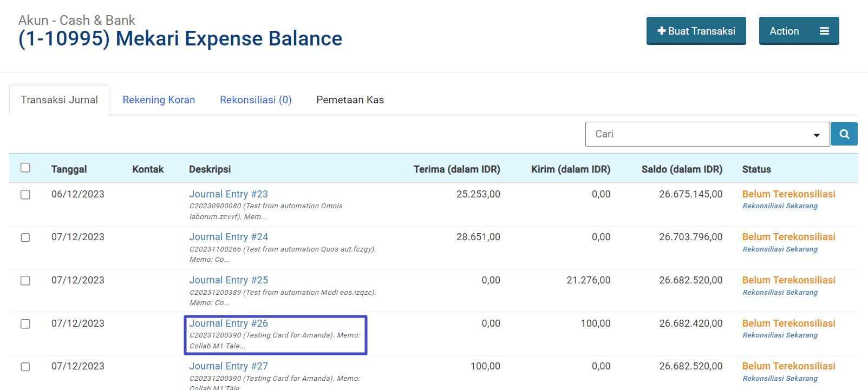Check the box for Journal Entry #25 row
Image resolution: width=868 pixels, height=390 pixels.
pos(25,281)
